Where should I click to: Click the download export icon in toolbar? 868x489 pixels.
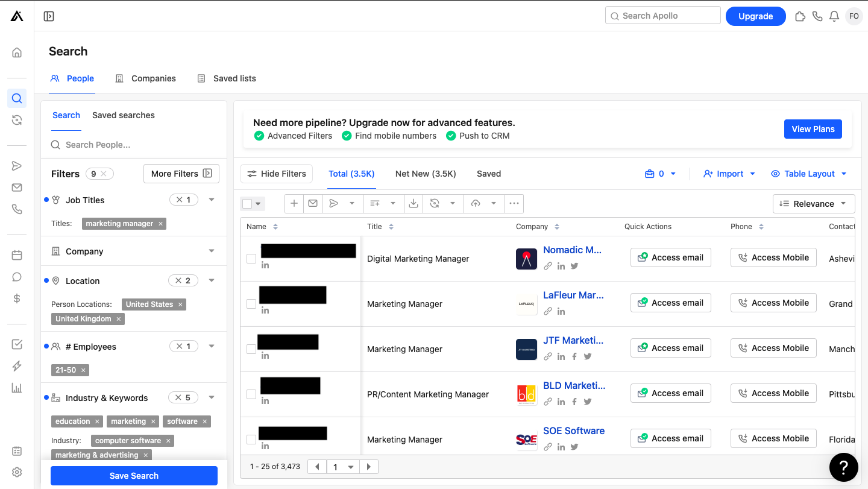tap(414, 204)
